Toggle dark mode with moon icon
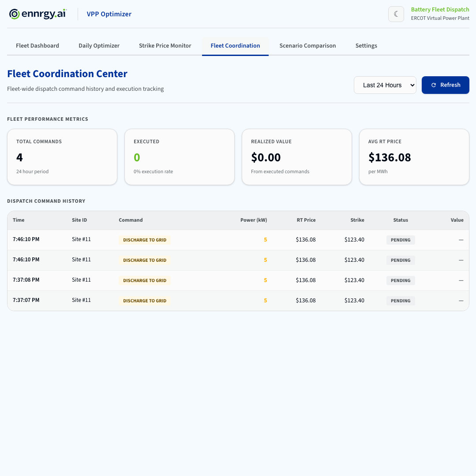 tap(396, 14)
